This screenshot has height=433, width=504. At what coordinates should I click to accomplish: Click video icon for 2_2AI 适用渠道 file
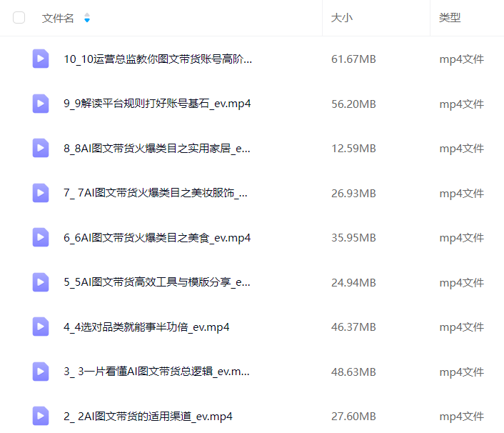point(41,417)
